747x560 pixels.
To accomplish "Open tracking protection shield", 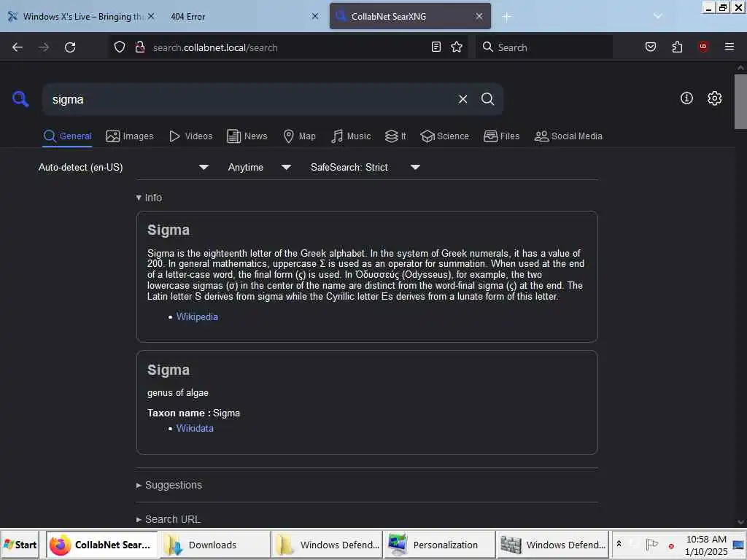I will tap(120, 47).
